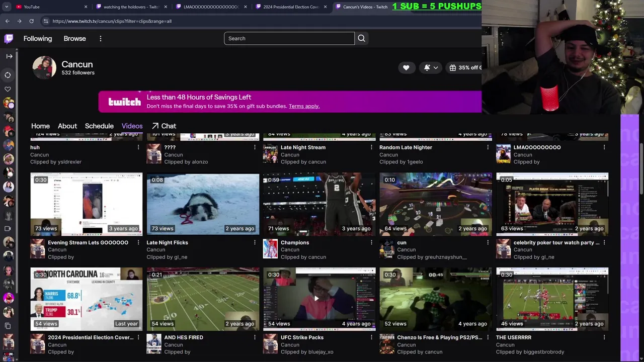Open the site info icon in address bar
Viewport: 644px width, 362px height.
(x=46, y=21)
